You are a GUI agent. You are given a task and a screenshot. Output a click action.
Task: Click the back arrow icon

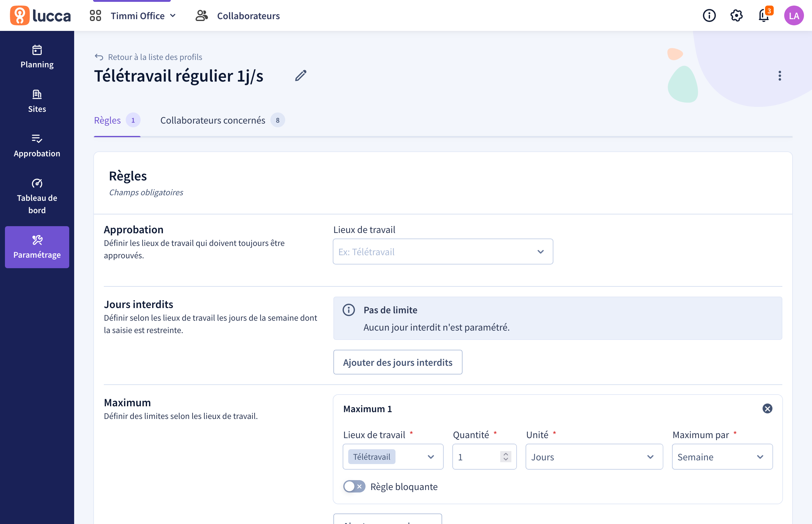[x=99, y=57]
